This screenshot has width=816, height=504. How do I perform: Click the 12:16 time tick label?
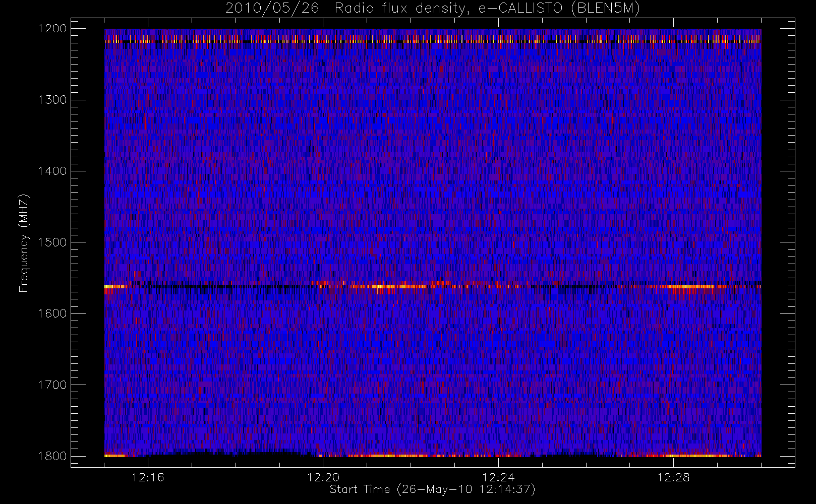click(148, 477)
